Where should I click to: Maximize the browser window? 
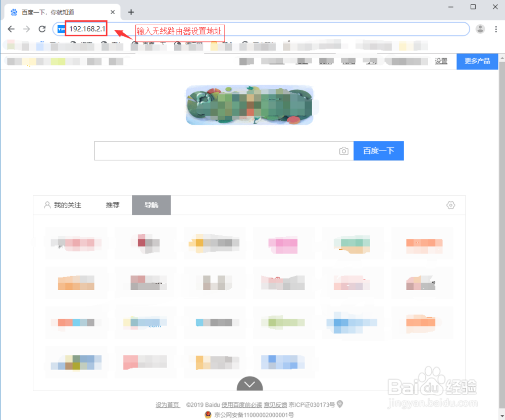click(x=473, y=7)
